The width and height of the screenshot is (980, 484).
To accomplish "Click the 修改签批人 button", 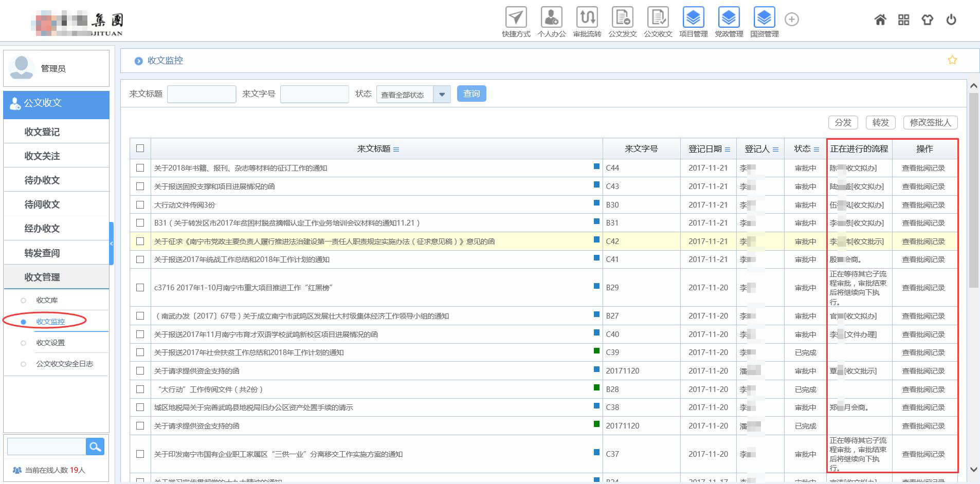I will click(930, 123).
